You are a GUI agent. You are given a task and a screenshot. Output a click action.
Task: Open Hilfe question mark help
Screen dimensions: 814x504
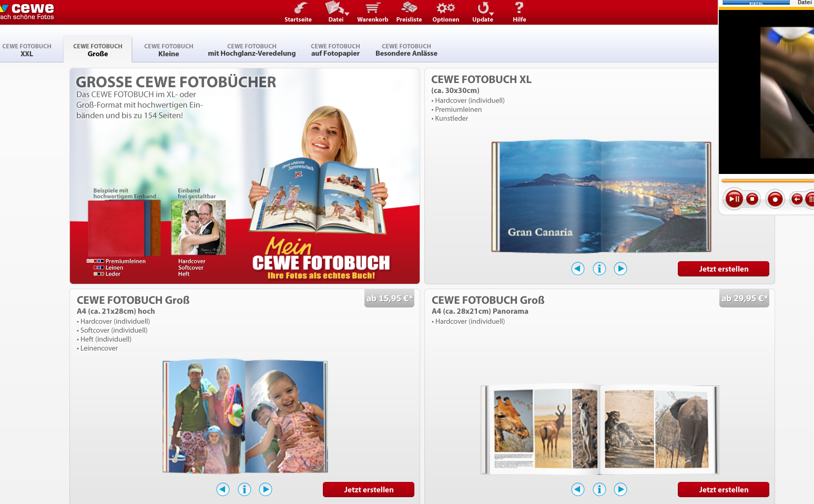pyautogui.click(x=520, y=12)
